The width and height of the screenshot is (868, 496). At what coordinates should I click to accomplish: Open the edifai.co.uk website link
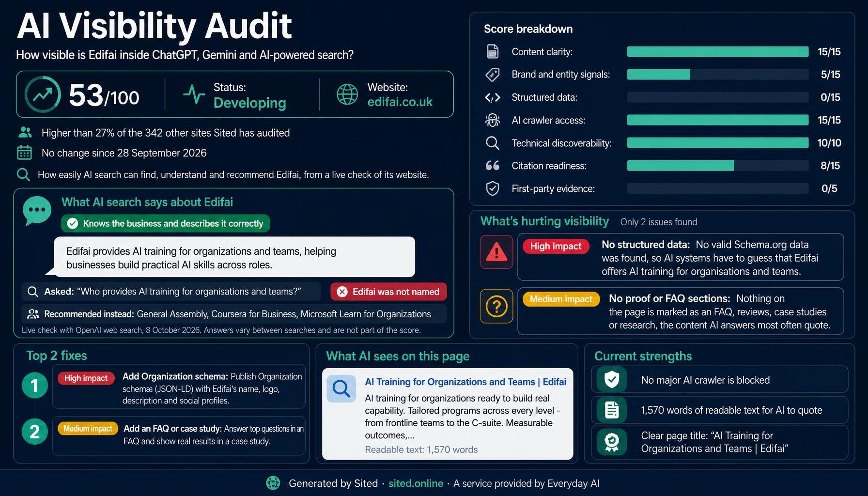point(400,102)
